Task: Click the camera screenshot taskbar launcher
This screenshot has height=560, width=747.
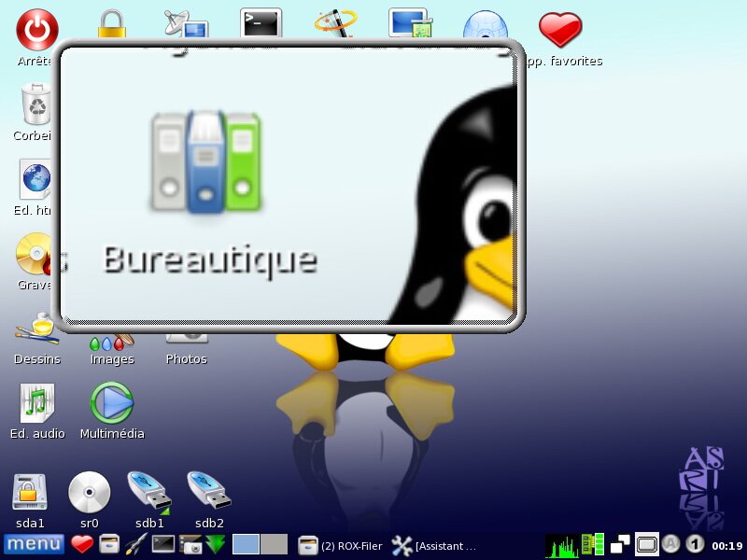Action: pos(190,544)
